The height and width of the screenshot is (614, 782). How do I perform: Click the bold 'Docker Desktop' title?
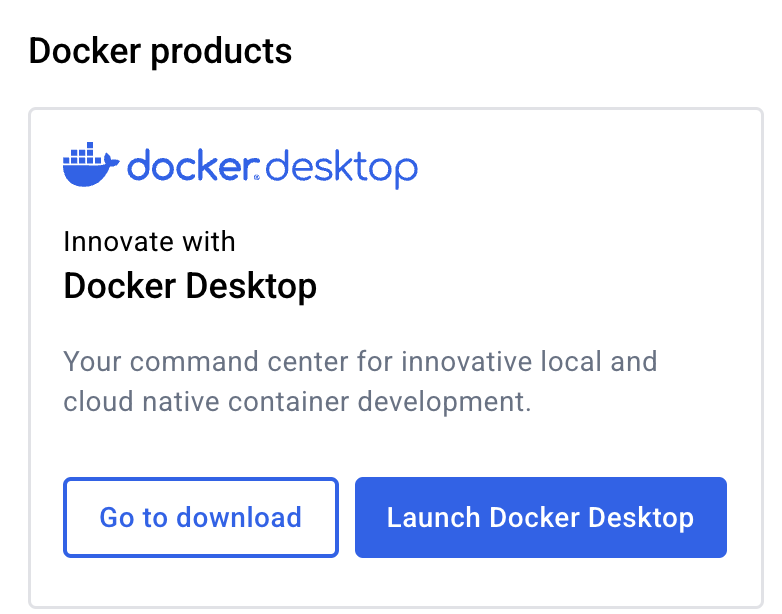(x=190, y=287)
